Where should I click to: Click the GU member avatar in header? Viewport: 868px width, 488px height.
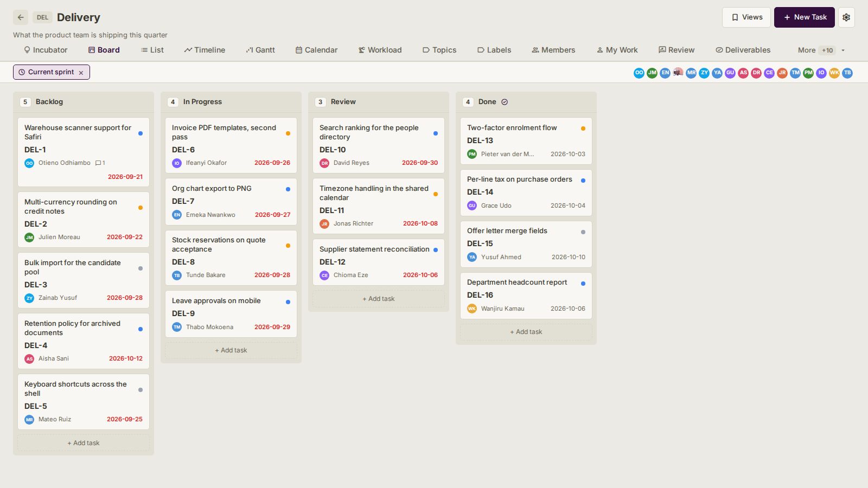(x=730, y=73)
